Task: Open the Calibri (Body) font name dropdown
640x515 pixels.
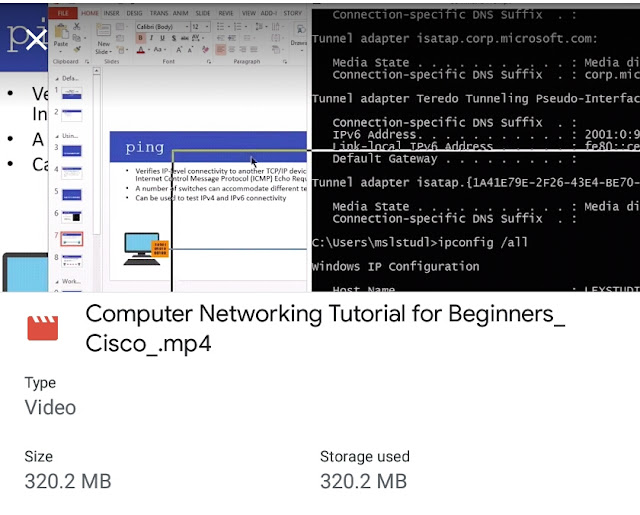Action: (187, 27)
